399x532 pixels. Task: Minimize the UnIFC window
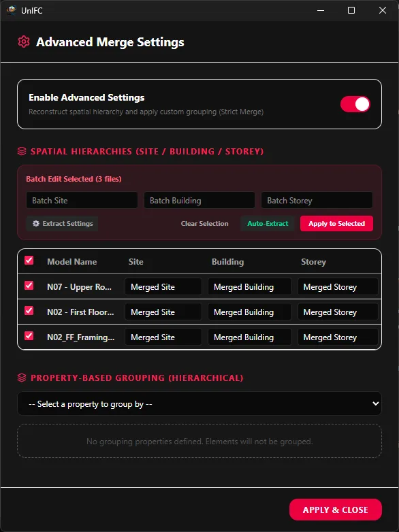coord(321,10)
